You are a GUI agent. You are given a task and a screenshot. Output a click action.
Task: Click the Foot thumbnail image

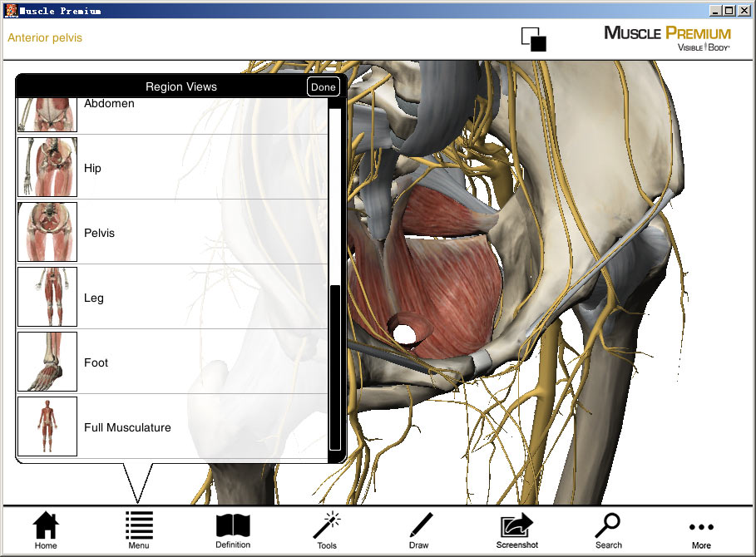tap(47, 362)
